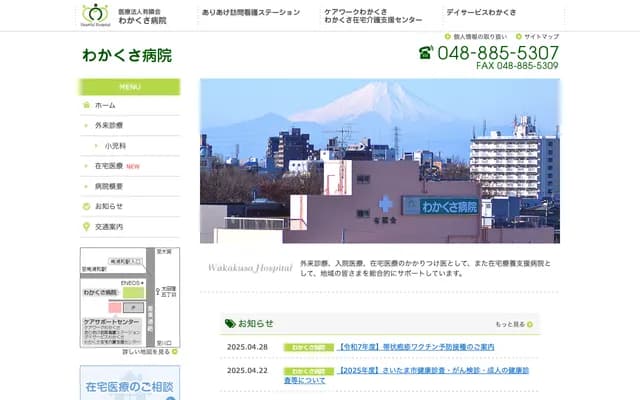Viewport: 640px width, 400px height.
Task: Go to 病院概要 in sidebar
Action: 109,186
